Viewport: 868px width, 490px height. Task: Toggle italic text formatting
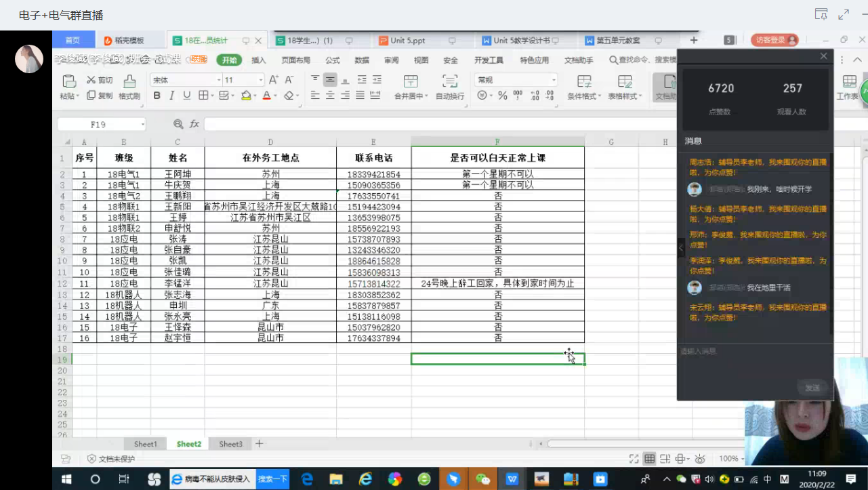(172, 96)
